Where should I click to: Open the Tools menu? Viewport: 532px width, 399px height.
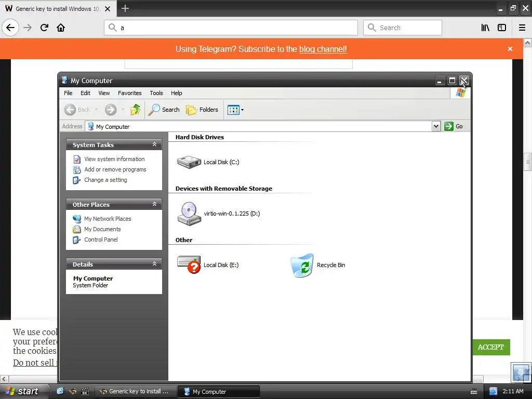[156, 93]
